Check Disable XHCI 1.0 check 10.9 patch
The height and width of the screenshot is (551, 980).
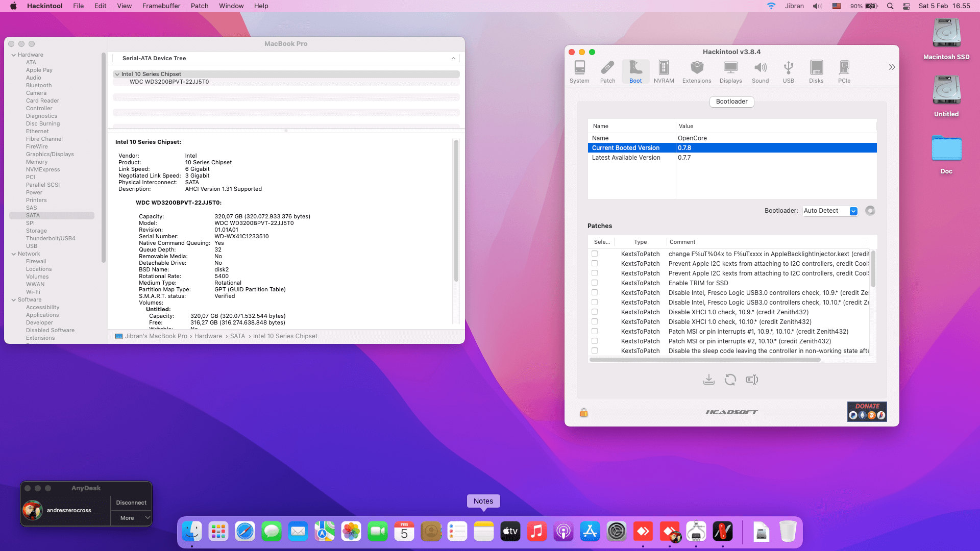coord(595,312)
